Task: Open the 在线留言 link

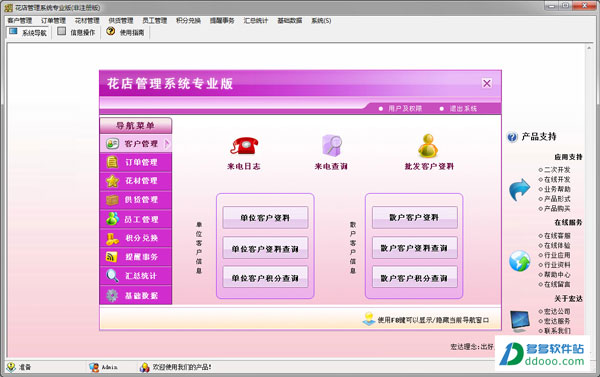Action: pos(557,284)
